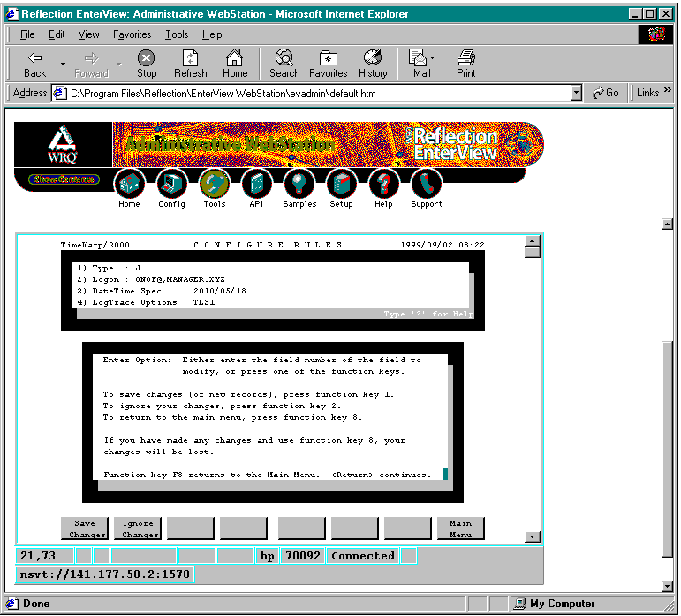Open the WebStation Home icon
The image size is (681, 616).
coord(129,183)
